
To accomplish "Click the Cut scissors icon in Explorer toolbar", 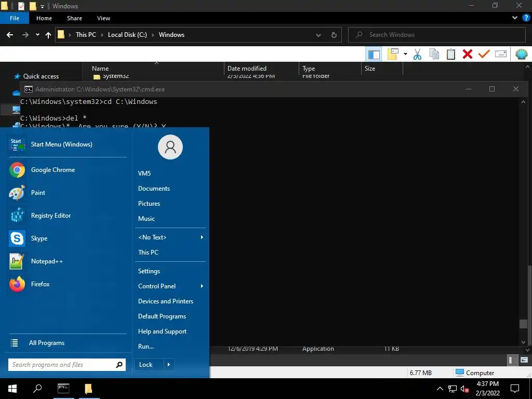I will 417,54.
